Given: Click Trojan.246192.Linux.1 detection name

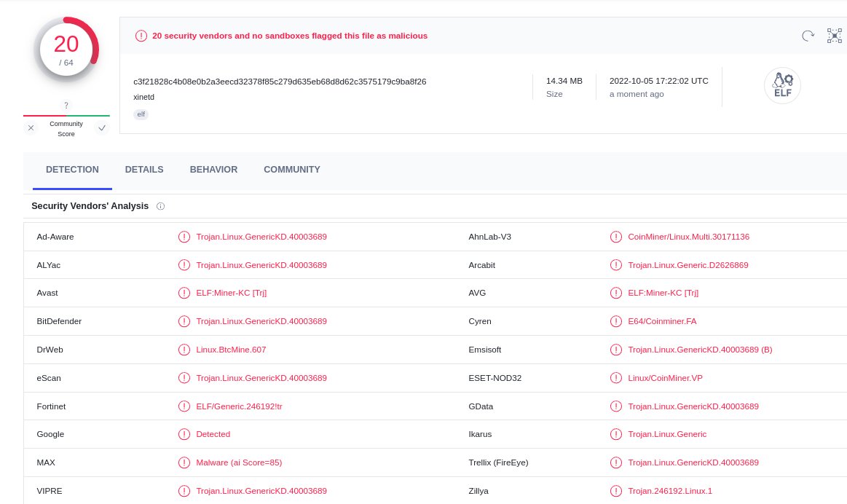Looking at the screenshot, I should (x=670, y=490).
